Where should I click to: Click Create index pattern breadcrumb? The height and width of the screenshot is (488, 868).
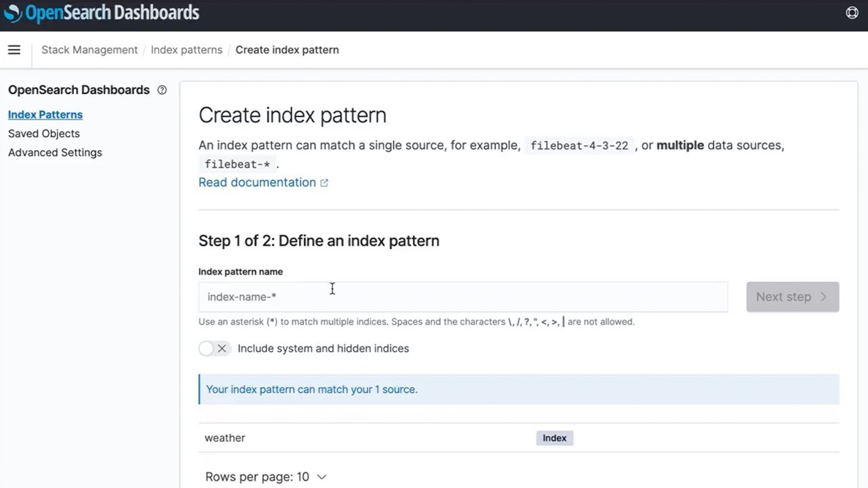[287, 49]
